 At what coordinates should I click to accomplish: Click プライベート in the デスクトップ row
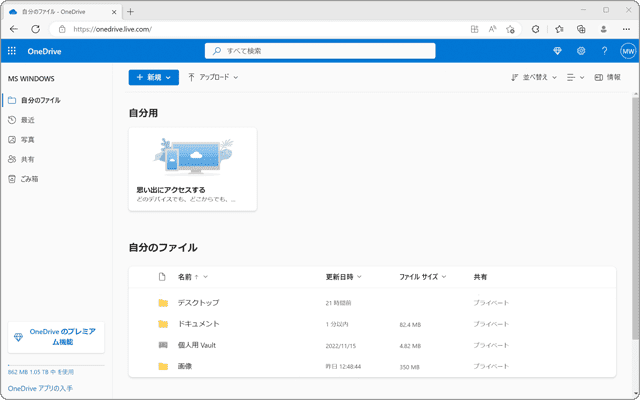pyautogui.click(x=491, y=303)
